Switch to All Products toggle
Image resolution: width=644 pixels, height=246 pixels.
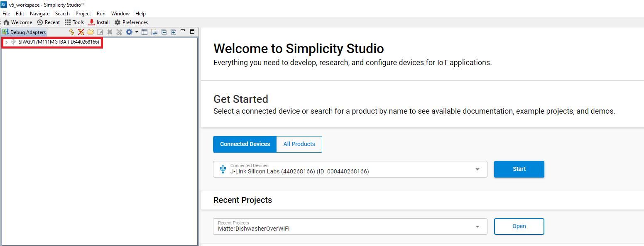(299, 144)
